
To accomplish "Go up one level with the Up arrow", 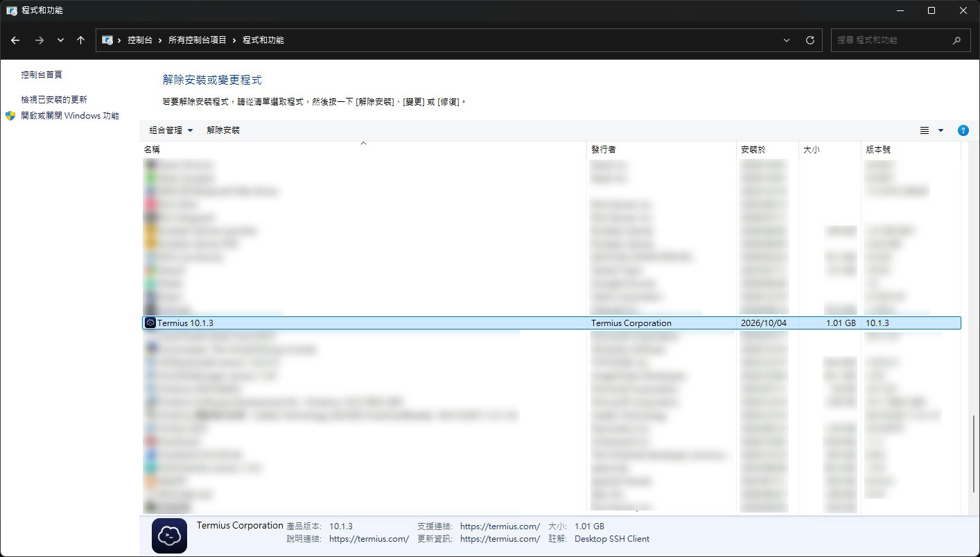I will [x=81, y=40].
